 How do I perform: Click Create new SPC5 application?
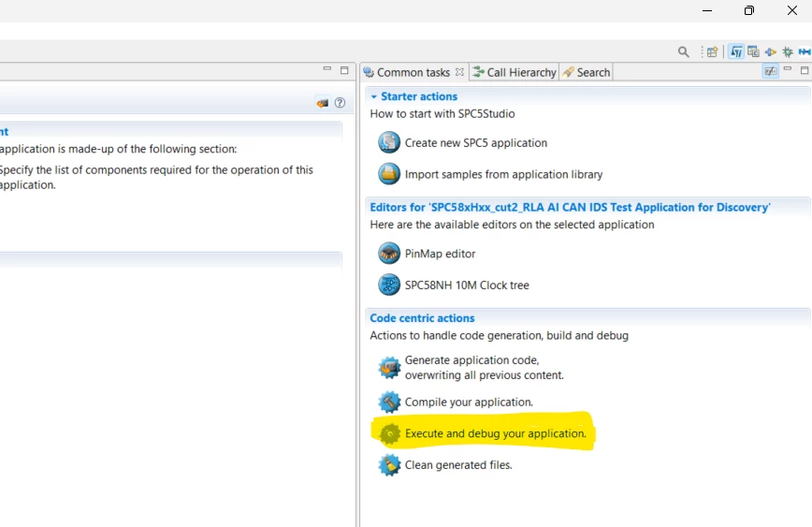[x=475, y=143]
